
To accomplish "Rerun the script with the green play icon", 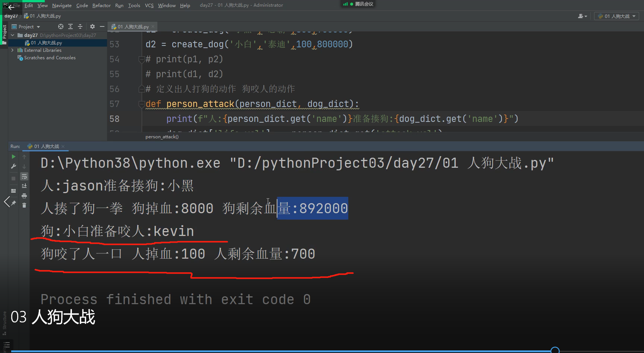I will 13,157.
